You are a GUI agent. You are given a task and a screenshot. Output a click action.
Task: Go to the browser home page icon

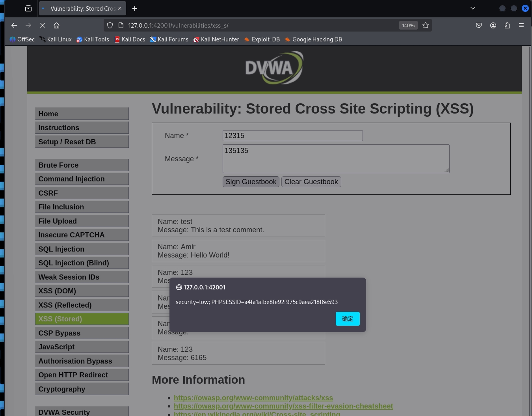coord(57,25)
